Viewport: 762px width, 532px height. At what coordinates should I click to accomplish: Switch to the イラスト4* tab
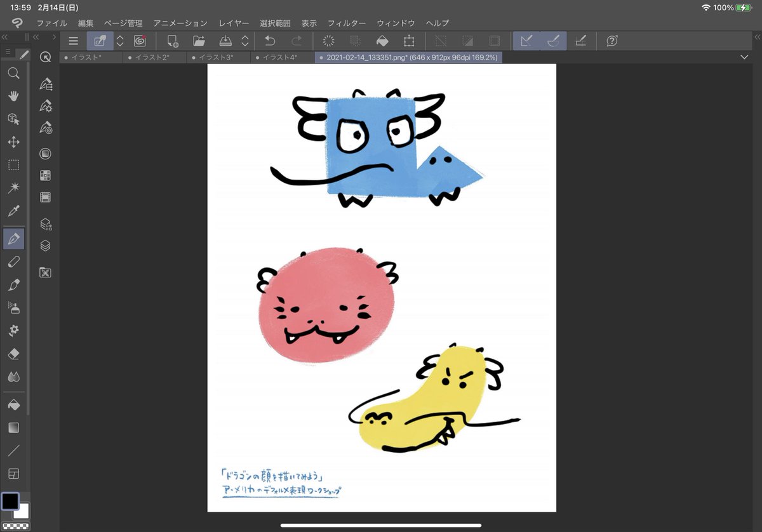(x=282, y=57)
